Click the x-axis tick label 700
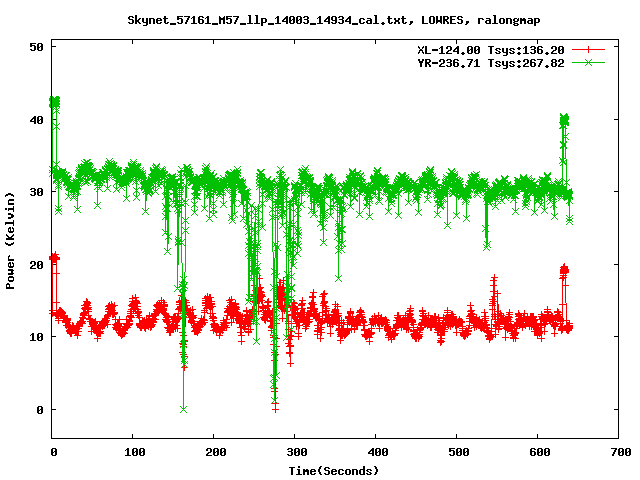 point(620,452)
